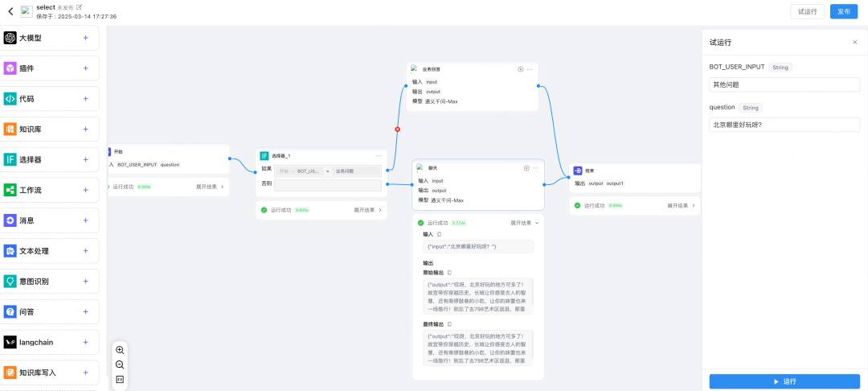This screenshot has width=868, height=391.
Task: Click the 大模型 OpenAI-style icon in the sidebar
Action: (x=10, y=38)
